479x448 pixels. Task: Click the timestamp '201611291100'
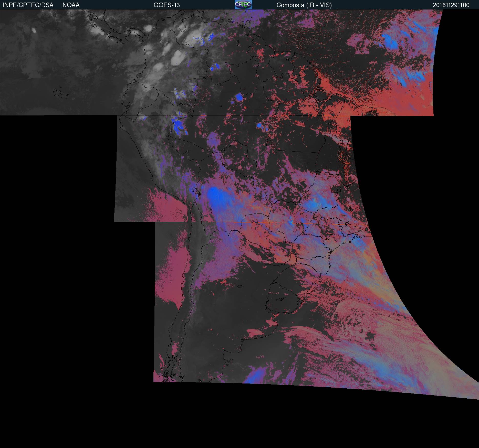click(x=451, y=5)
